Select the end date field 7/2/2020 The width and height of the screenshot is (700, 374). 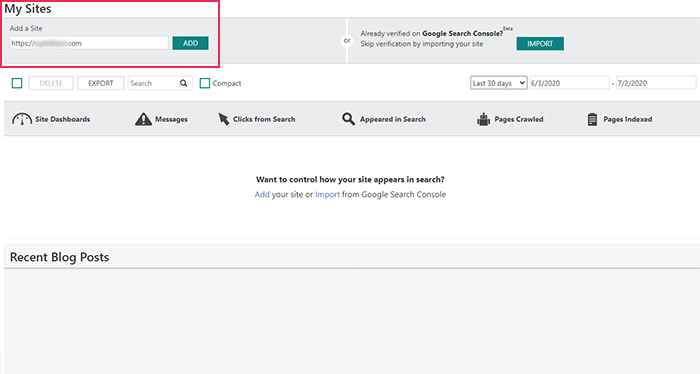point(656,83)
